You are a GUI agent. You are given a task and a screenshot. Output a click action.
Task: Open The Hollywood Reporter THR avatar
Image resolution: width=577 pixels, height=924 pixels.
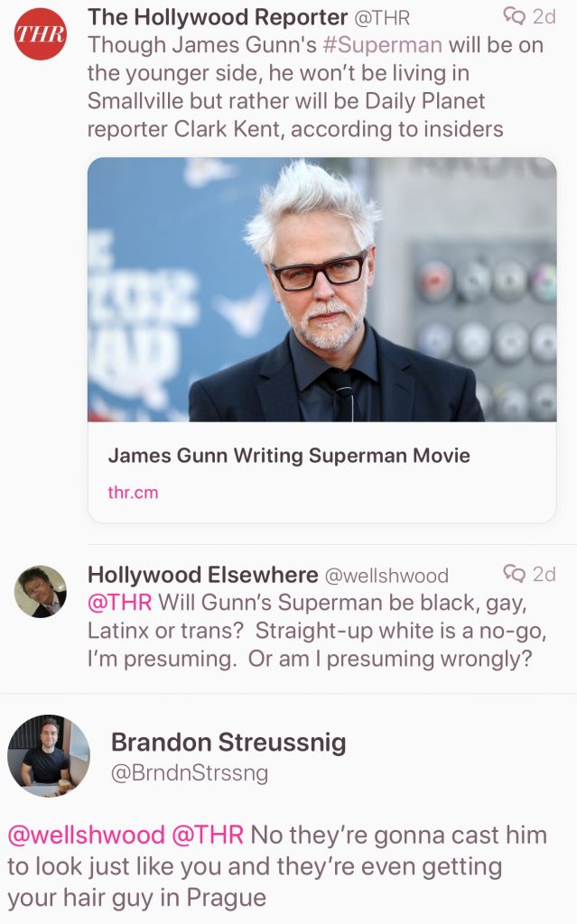tap(40, 33)
